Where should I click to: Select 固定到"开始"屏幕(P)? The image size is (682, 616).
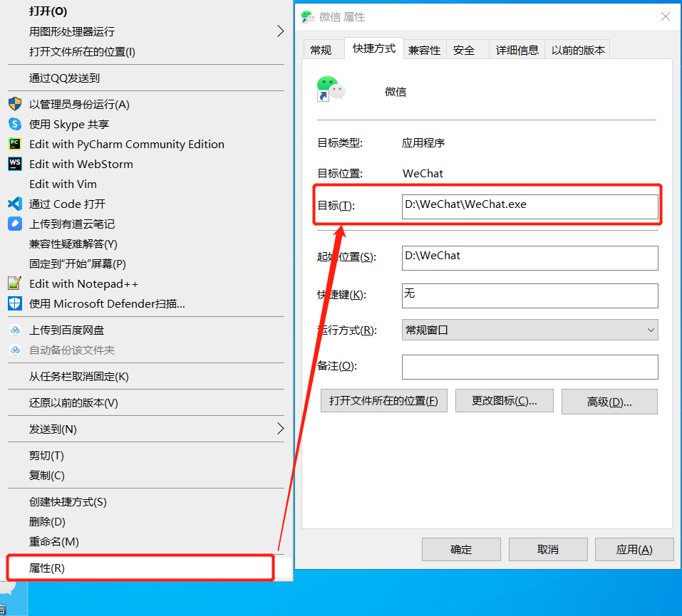(78, 264)
